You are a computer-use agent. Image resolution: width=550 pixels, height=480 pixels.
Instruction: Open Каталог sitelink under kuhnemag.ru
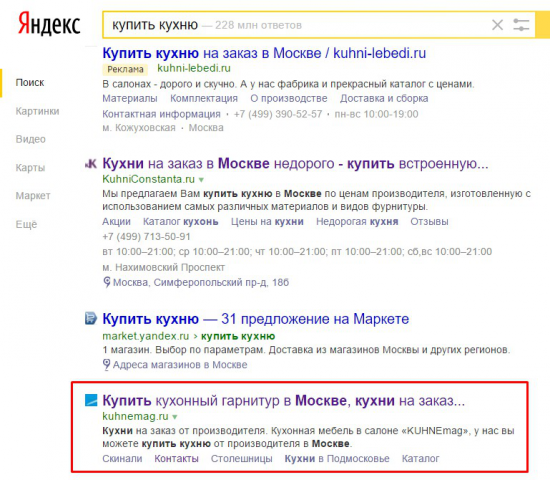(x=420, y=459)
